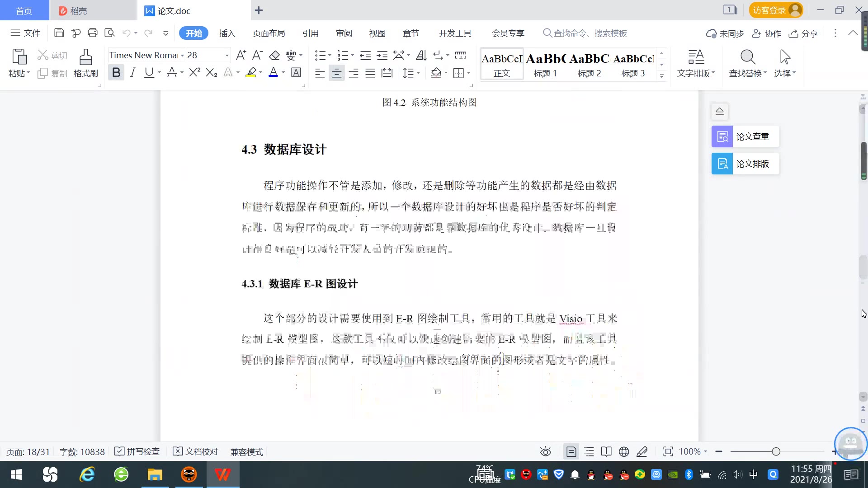Click the Paste (粘贴) clipboard icon

pos(19,57)
